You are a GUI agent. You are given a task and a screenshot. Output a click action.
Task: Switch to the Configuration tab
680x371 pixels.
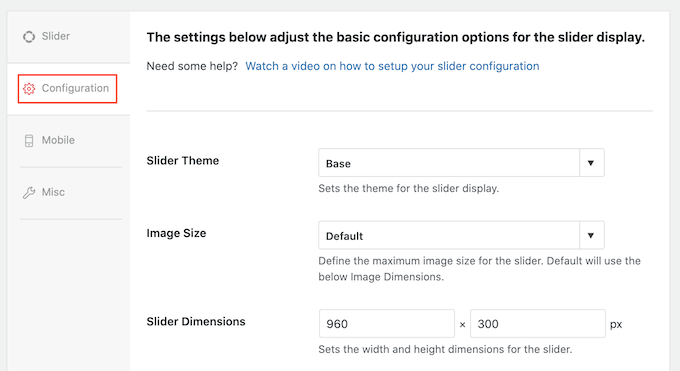(69, 89)
